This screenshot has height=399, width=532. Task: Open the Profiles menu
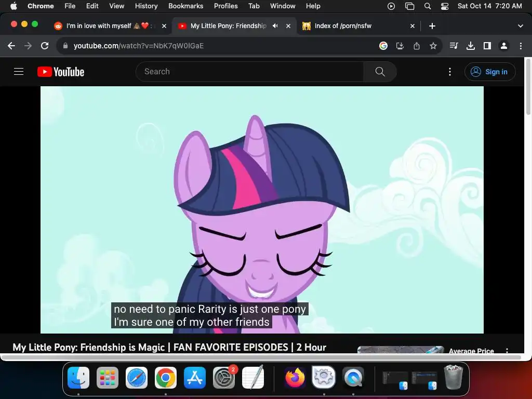[x=226, y=6]
